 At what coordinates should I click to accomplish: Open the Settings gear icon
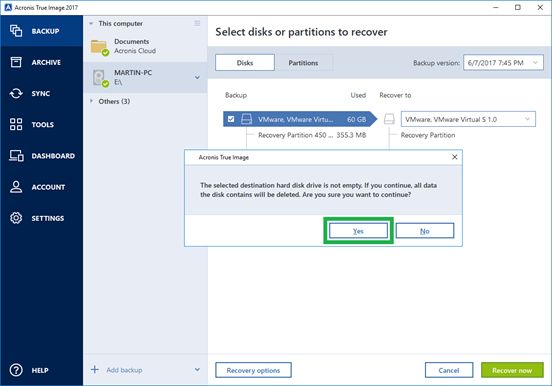click(x=16, y=218)
